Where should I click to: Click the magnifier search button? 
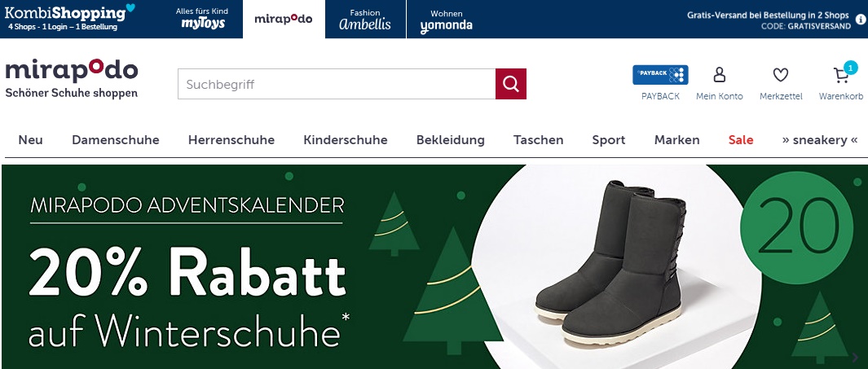pos(510,84)
